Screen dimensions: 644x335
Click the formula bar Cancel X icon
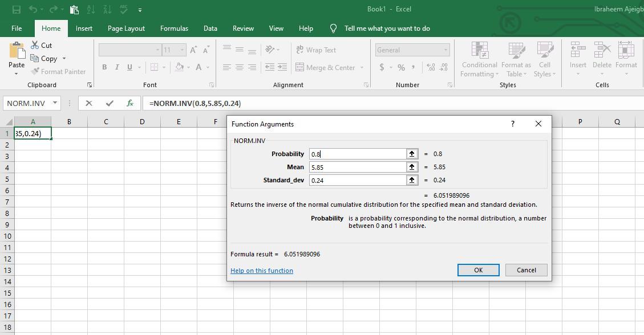click(x=88, y=103)
